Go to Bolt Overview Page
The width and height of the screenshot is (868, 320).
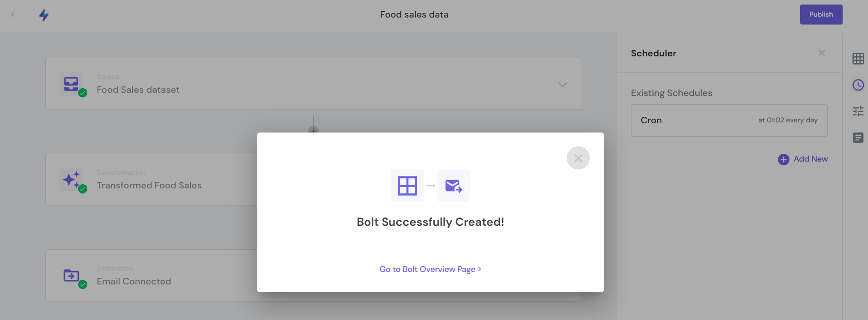[430, 269]
